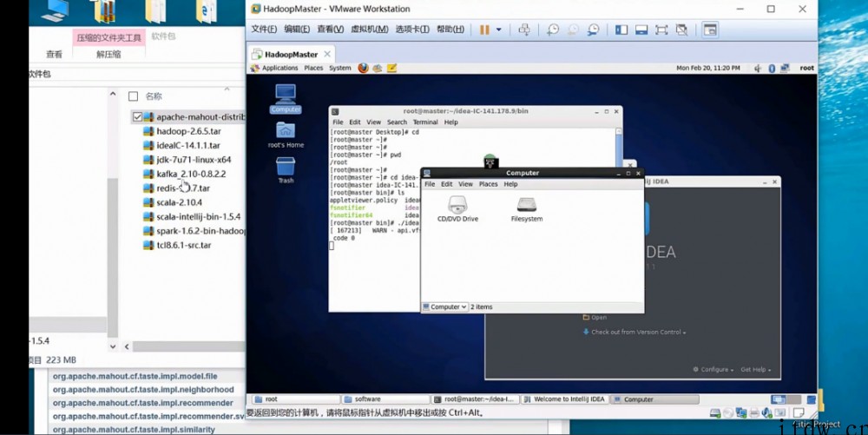Image resolution: width=868 pixels, height=435 pixels.
Task: Switch to software taskbar window button
Action: pyautogui.click(x=385, y=399)
